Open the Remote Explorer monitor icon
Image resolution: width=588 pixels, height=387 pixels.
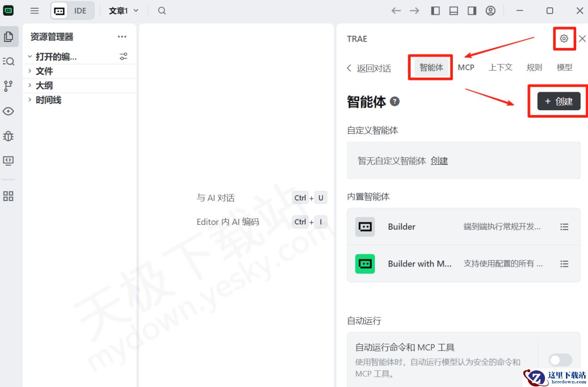pos(8,160)
